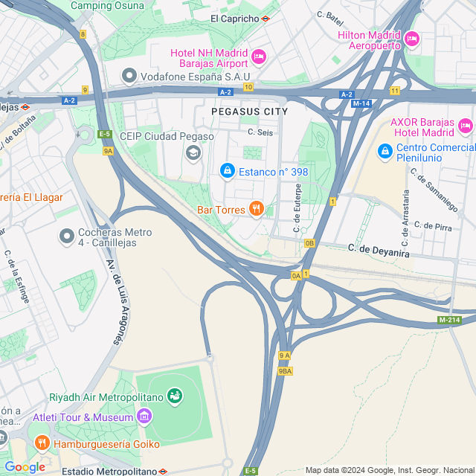
Task: Click the Centro Comercial Plenilunio shopping icon
Action: coord(385,152)
